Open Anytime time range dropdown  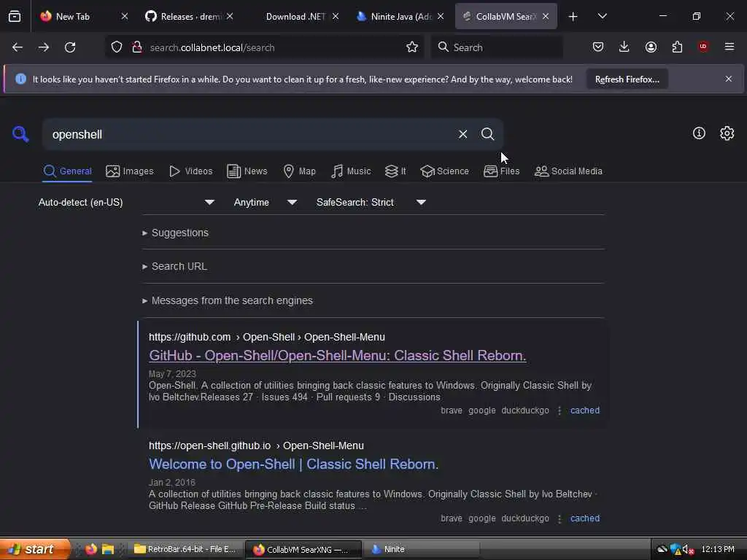266,203
